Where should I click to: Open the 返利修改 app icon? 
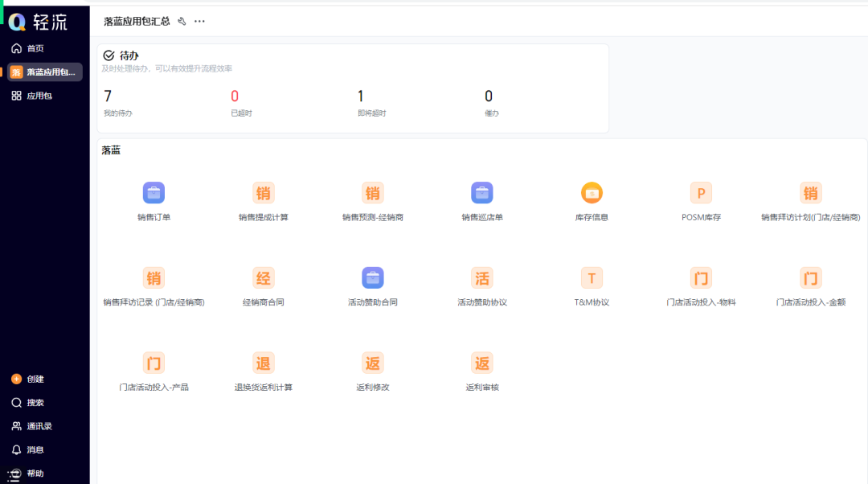(373, 363)
